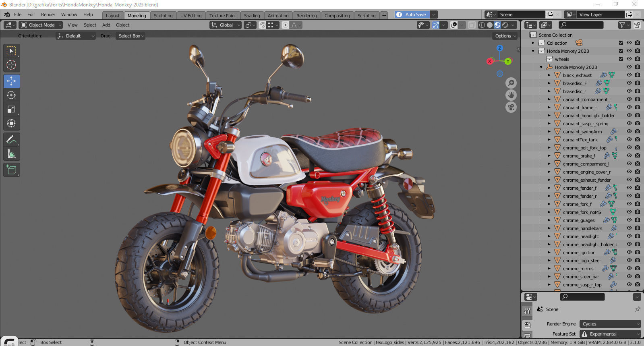Viewport: 644px width, 346px height.
Task: Click the Auto Save button
Action: coord(412,15)
